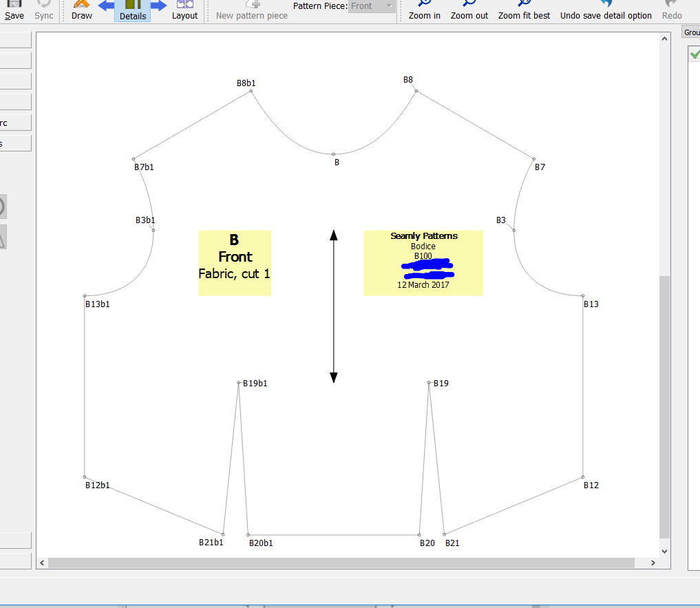Click Undo save detail option
This screenshot has height=608, width=700.
pos(606,10)
